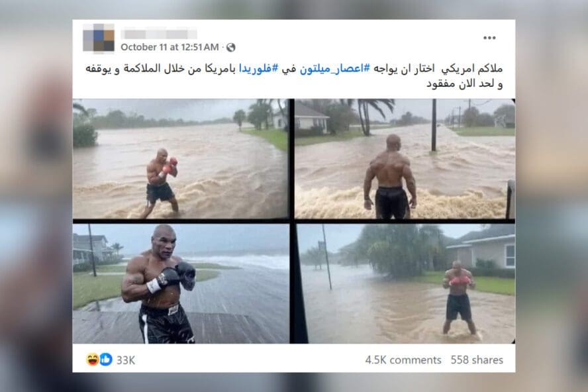Click the blurred profile picture avatar
588x392 pixels.
(99, 38)
